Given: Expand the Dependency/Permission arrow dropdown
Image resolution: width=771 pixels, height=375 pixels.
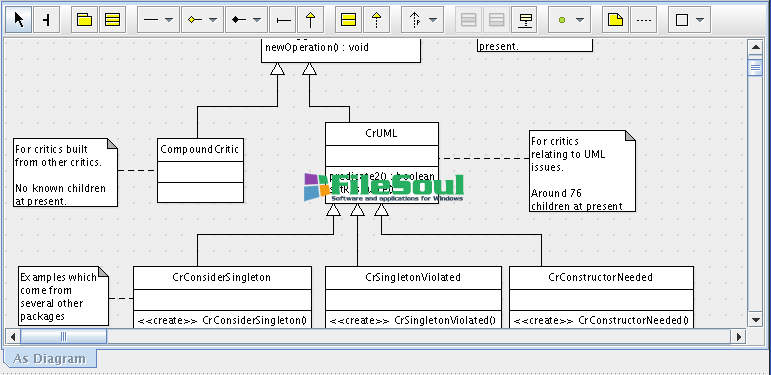Looking at the screenshot, I should (x=433, y=20).
